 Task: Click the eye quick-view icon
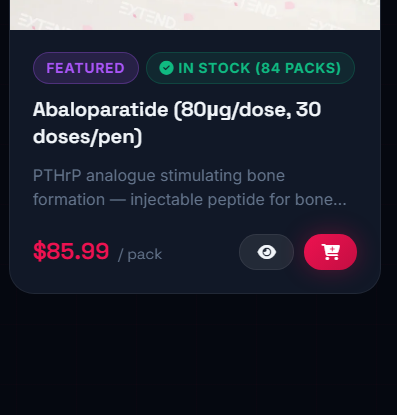pyautogui.click(x=267, y=252)
